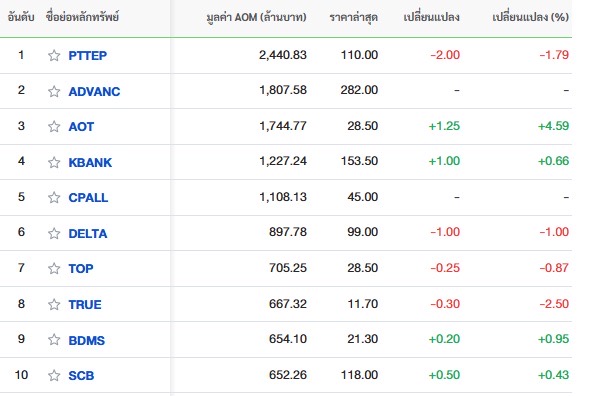
Task: Open the ADVANC stock page
Action: pos(94,92)
